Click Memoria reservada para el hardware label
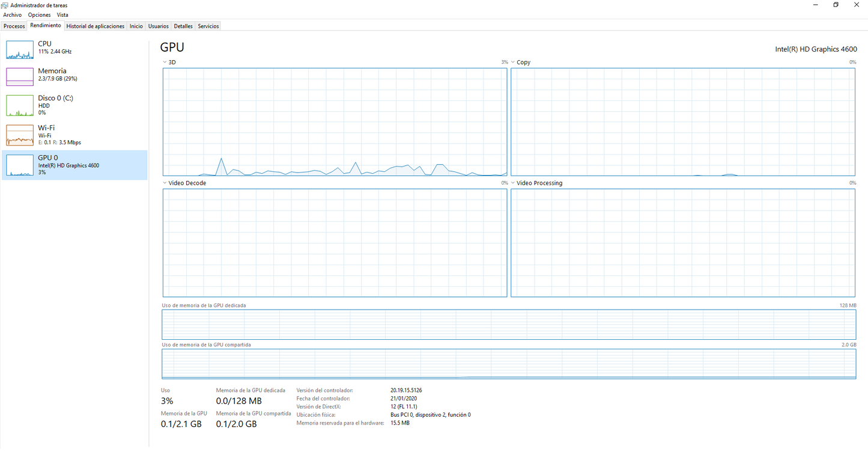 [x=340, y=423]
